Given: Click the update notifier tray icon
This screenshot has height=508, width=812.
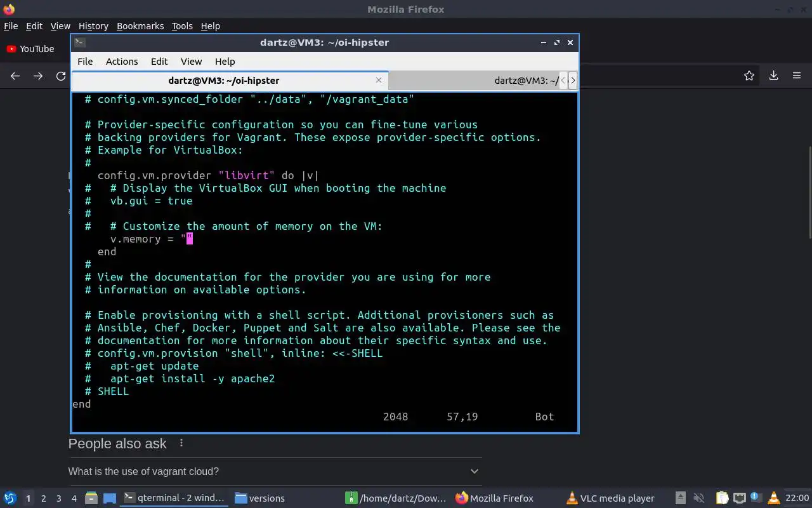Looking at the screenshot, I should pyautogui.click(x=756, y=498).
